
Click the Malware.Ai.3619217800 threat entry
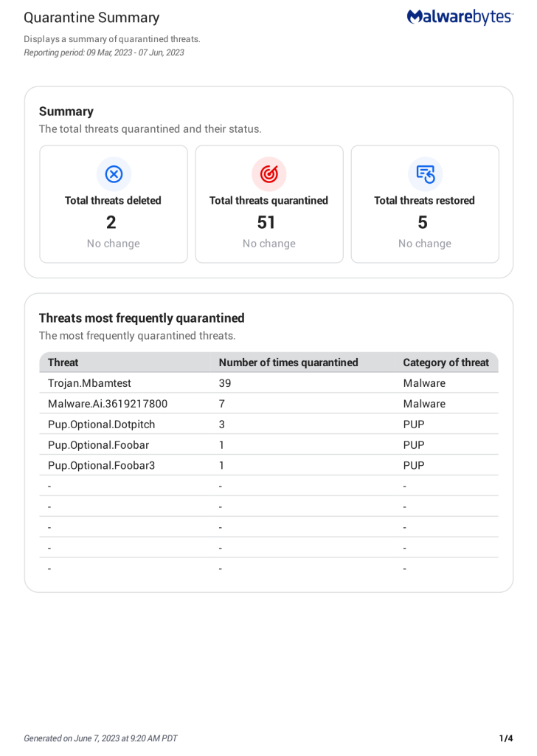click(108, 404)
